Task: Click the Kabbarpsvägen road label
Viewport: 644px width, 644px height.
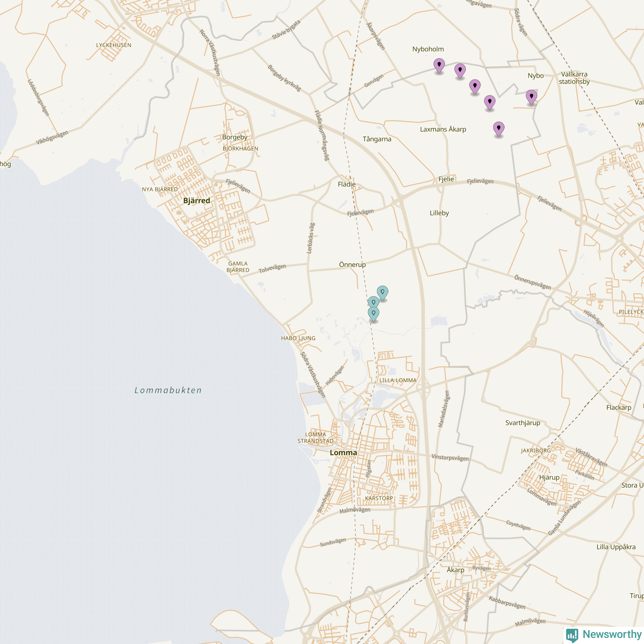Action: [507, 603]
